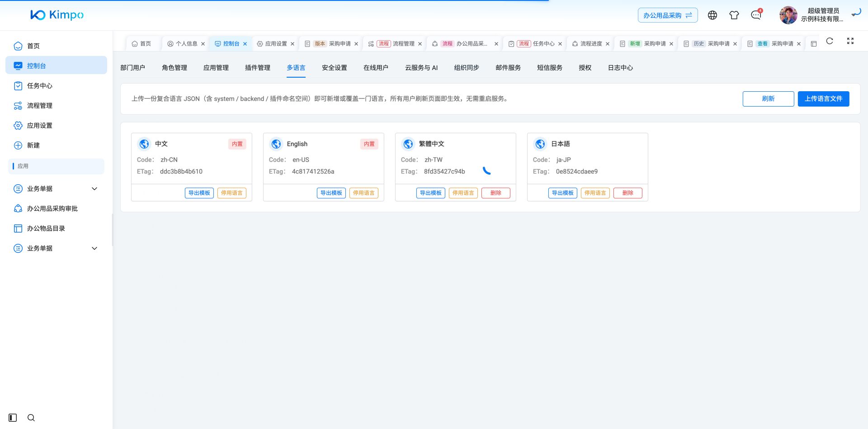Delete the 繁體中文 language
868x429 pixels.
(496, 193)
